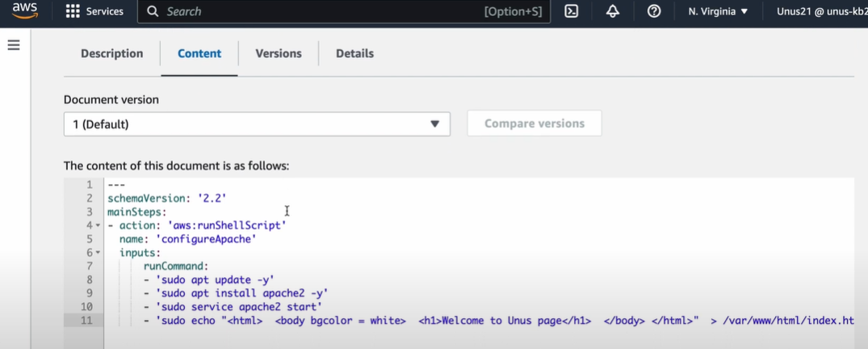Screen dimensions: 868x349
Task: Click the schemaVersion: '2.2' line
Action: point(167,198)
